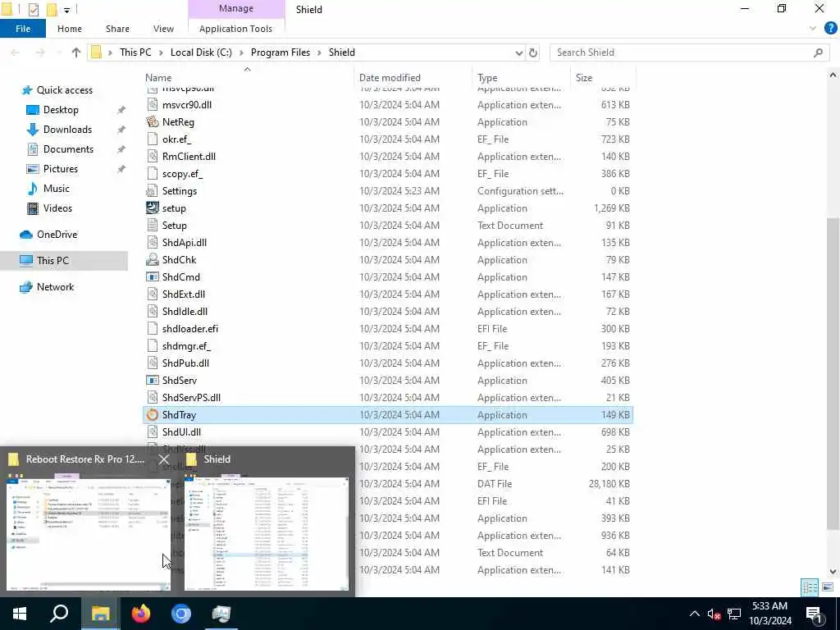Viewport: 840px width, 630px height.
Task: Select the ShdCmd application icon
Action: pos(153,277)
